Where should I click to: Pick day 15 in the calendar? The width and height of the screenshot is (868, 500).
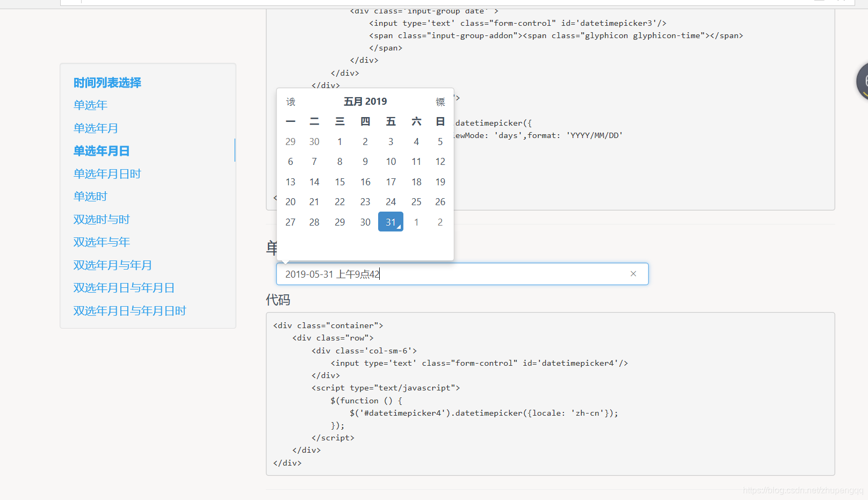340,182
